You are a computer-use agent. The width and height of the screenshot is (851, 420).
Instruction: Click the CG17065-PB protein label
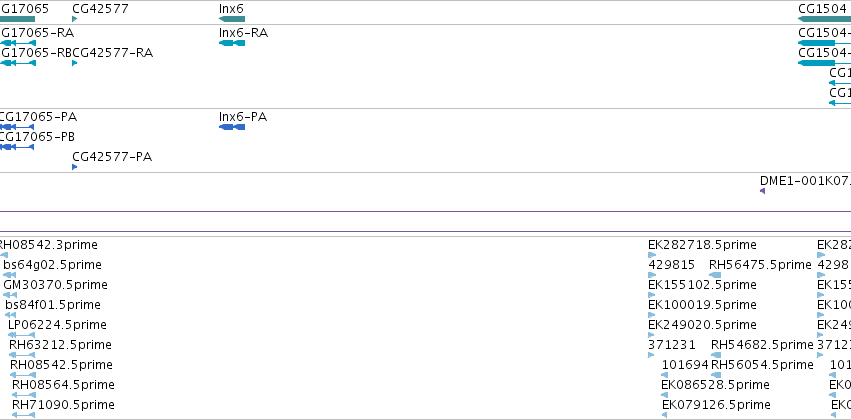37,137
